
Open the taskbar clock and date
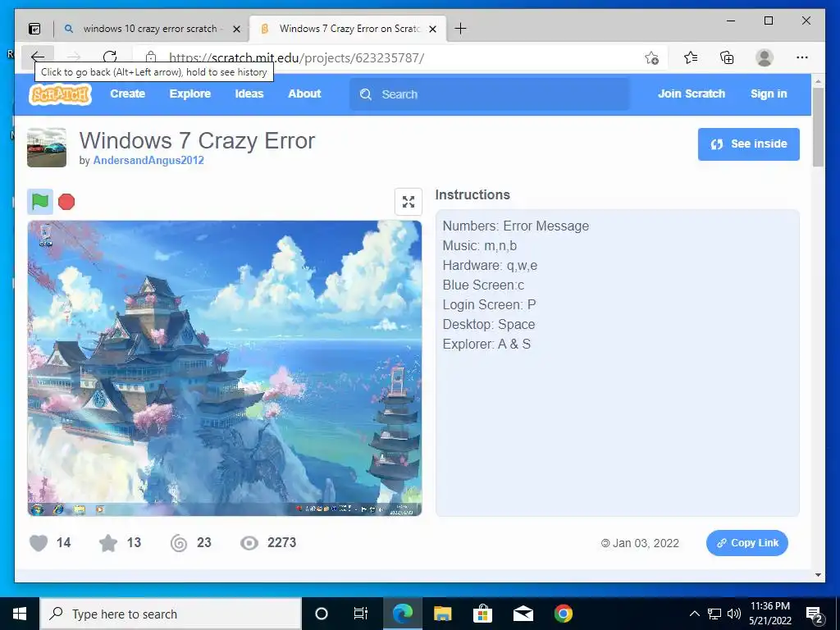pos(769,614)
